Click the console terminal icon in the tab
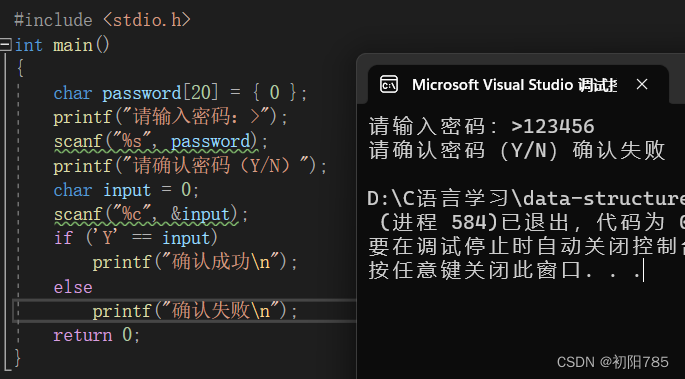 coord(389,84)
